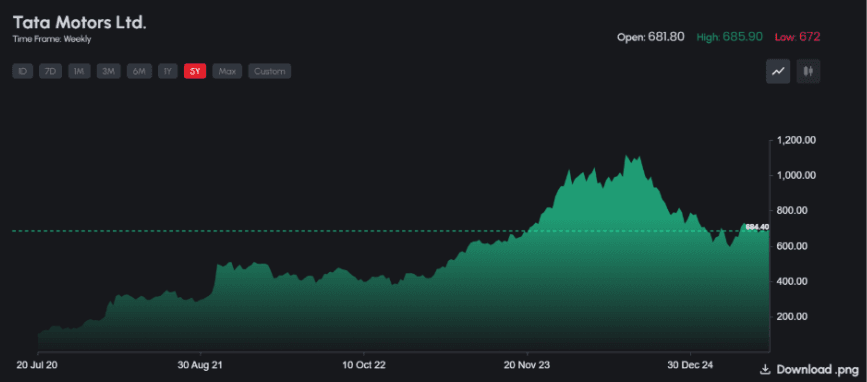Click the 20 Jul 20 date label
Viewport: 867px width, 382px height.
(x=37, y=365)
